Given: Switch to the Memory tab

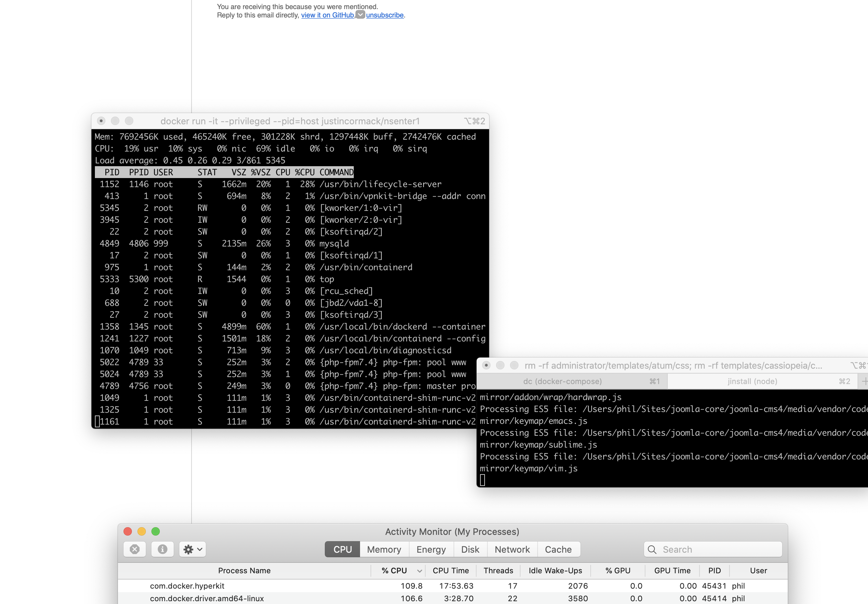Looking at the screenshot, I should click(x=384, y=549).
